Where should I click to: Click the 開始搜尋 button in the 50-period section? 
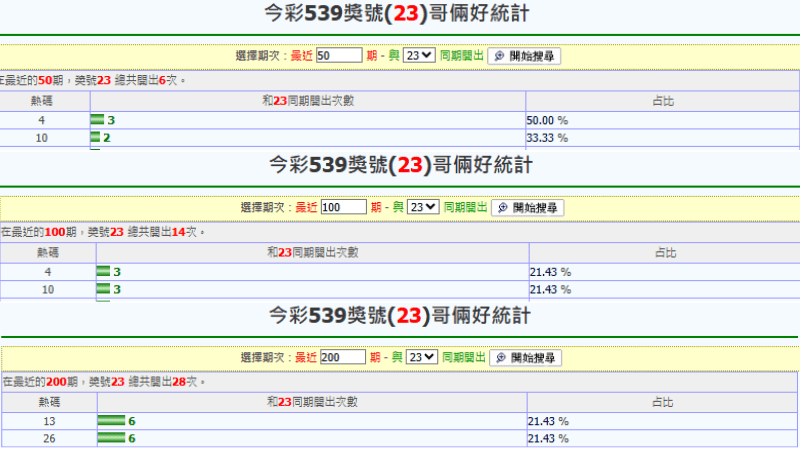coord(524,56)
